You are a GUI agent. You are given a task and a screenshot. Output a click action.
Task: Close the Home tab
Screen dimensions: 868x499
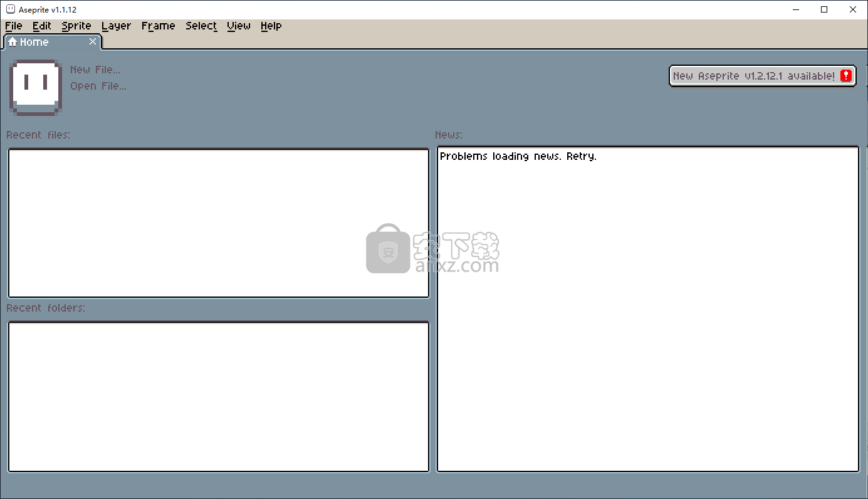[x=93, y=41]
